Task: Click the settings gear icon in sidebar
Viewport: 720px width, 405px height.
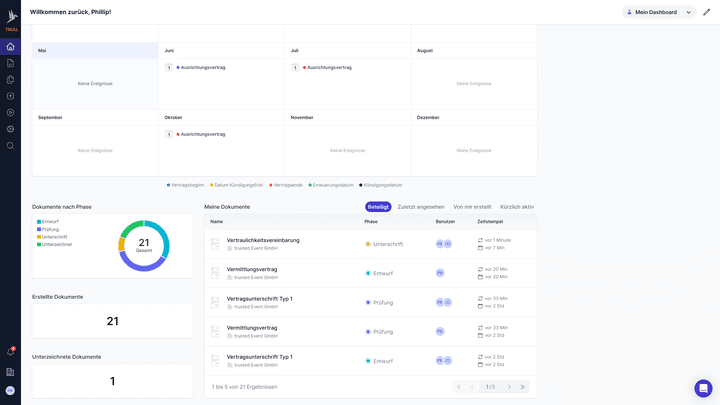Action: coord(10,129)
